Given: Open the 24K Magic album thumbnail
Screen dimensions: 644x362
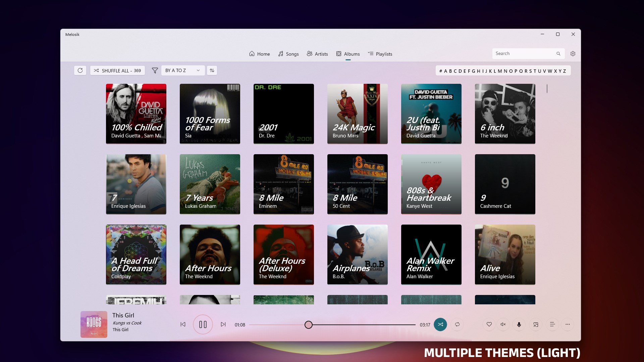Looking at the screenshot, I should [x=357, y=114].
